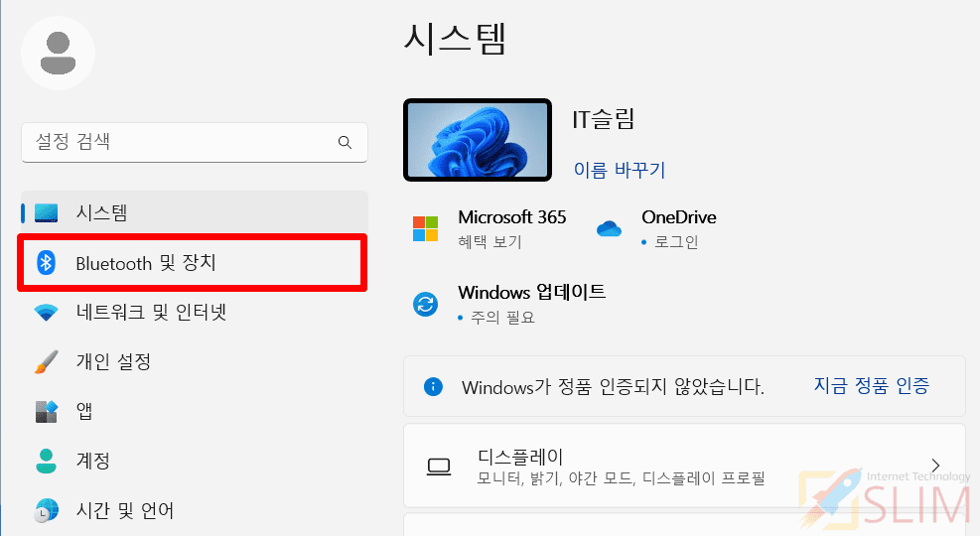Click the paintbrush 개인 설정 icon
The height and width of the screenshot is (536, 980).
tap(46, 361)
